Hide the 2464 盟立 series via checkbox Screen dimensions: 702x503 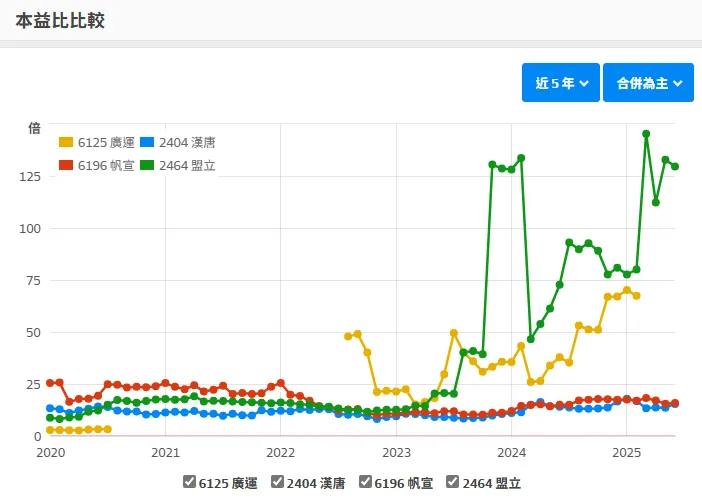(454, 483)
